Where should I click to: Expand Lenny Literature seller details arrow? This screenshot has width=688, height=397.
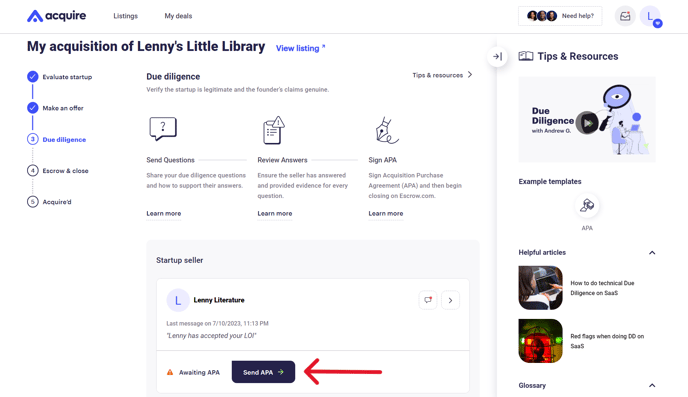[x=450, y=300]
